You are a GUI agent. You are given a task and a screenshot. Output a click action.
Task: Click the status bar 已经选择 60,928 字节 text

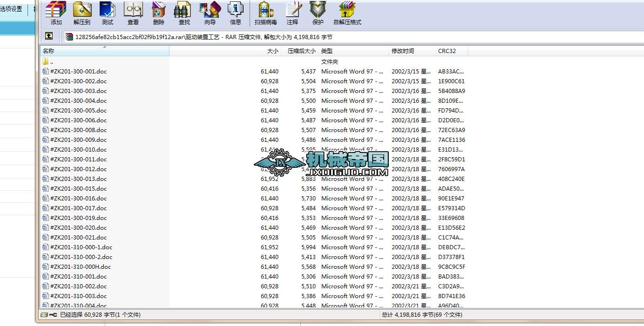[x=100, y=315]
